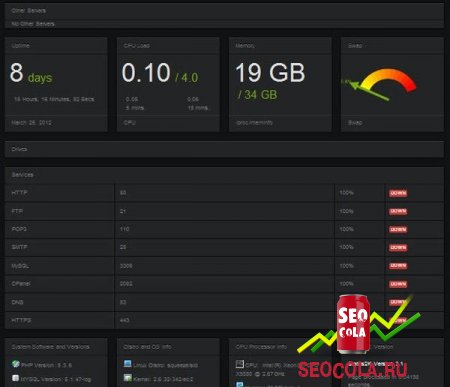Click the CPanel service DOWN badge
The width and height of the screenshot is (450, 387).
398,284
